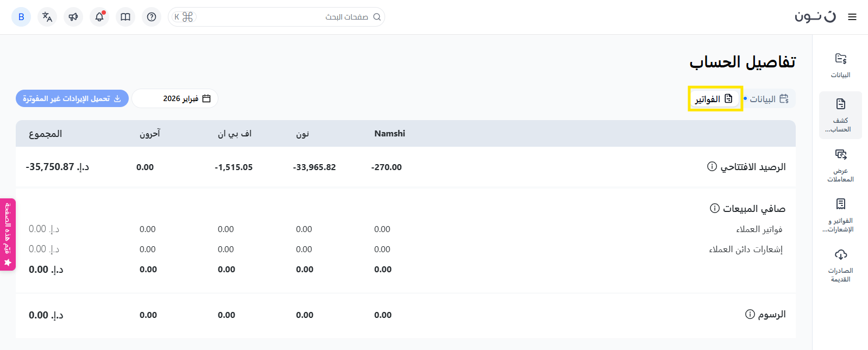Click تحميل الإيرادات غير المفوترة button

point(72,98)
